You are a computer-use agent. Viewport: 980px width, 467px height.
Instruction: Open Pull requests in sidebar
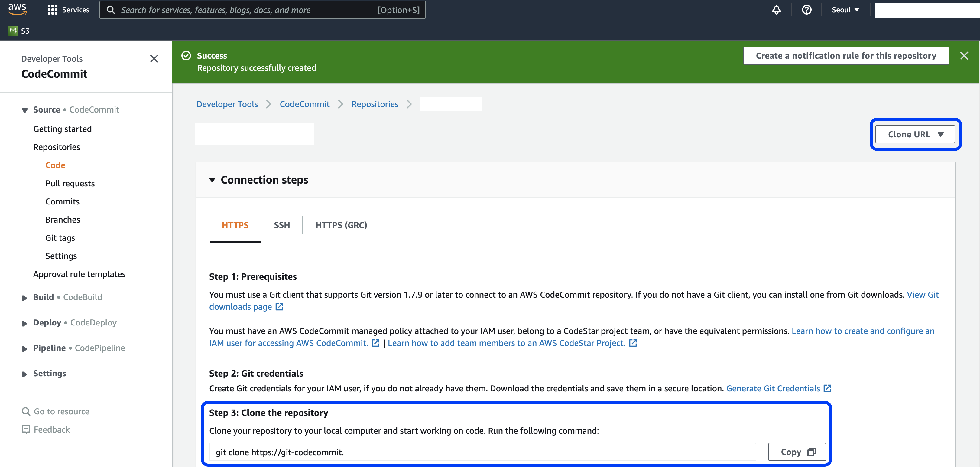tap(70, 184)
